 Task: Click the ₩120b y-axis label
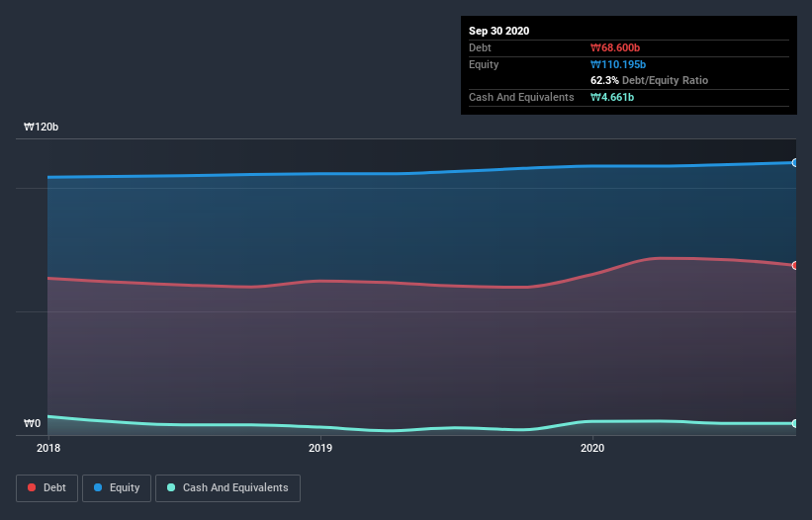pos(41,127)
